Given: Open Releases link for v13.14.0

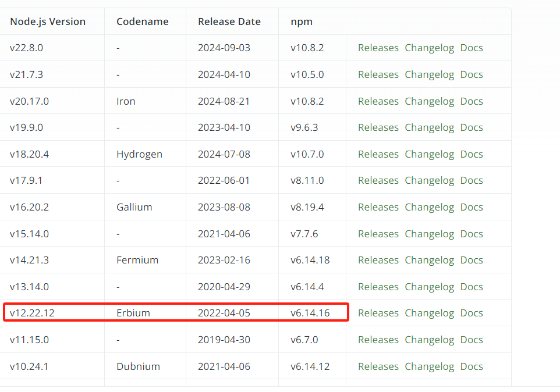Looking at the screenshot, I should coord(378,287).
